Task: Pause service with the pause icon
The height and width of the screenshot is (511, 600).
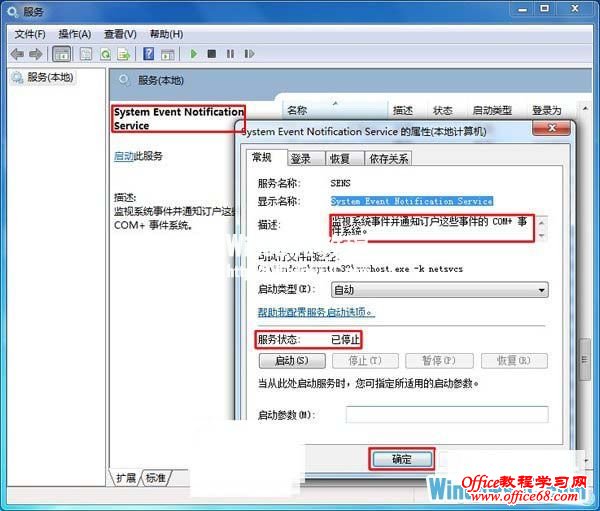Action: point(230,54)
